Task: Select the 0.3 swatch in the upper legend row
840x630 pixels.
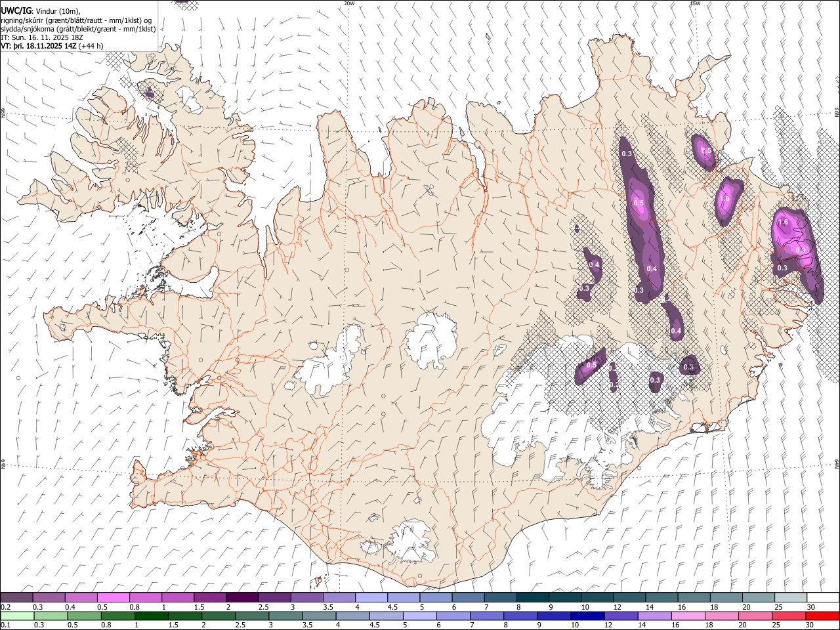Action: [x=49, y=598]
